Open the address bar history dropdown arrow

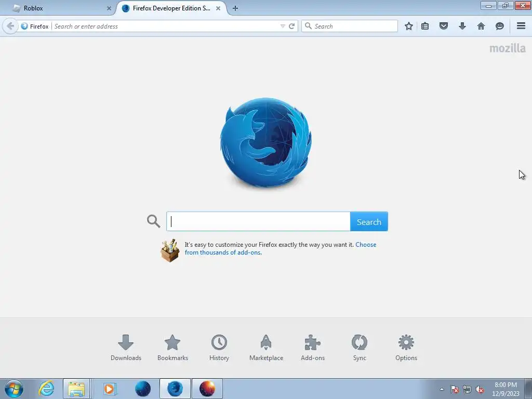(x=283, y=26)
